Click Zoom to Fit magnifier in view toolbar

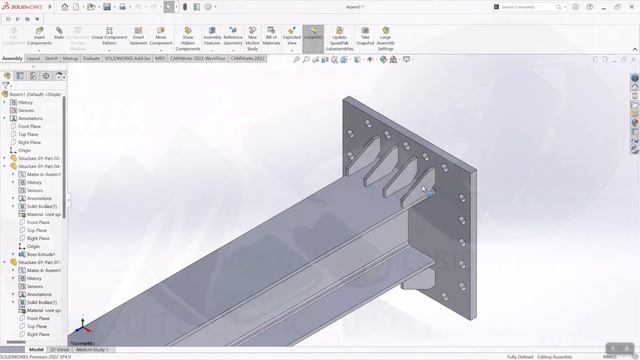[x=297, y=60]
